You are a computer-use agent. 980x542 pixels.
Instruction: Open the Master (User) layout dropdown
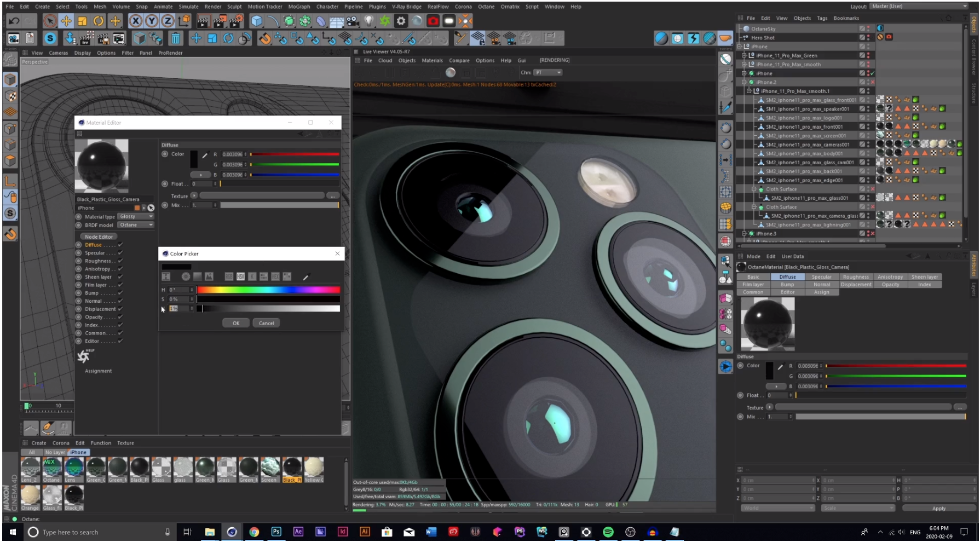click(x=919, y=7)
